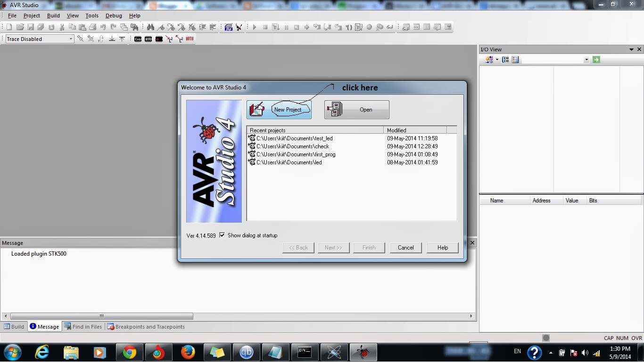The image size is (644, 363).
Task: Click the 'Con' connect chip icon
Action: 138,39
